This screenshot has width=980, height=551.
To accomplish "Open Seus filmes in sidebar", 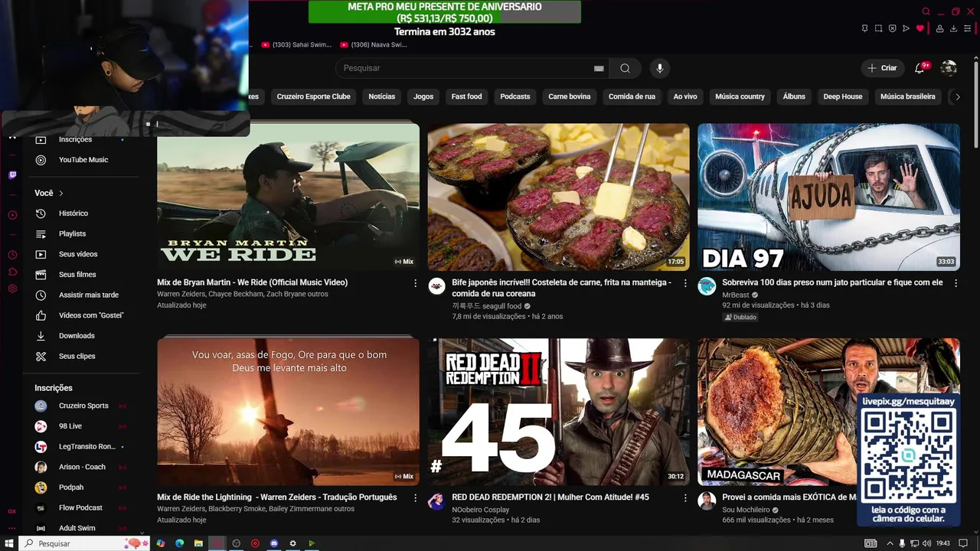I will click(83, 275).
